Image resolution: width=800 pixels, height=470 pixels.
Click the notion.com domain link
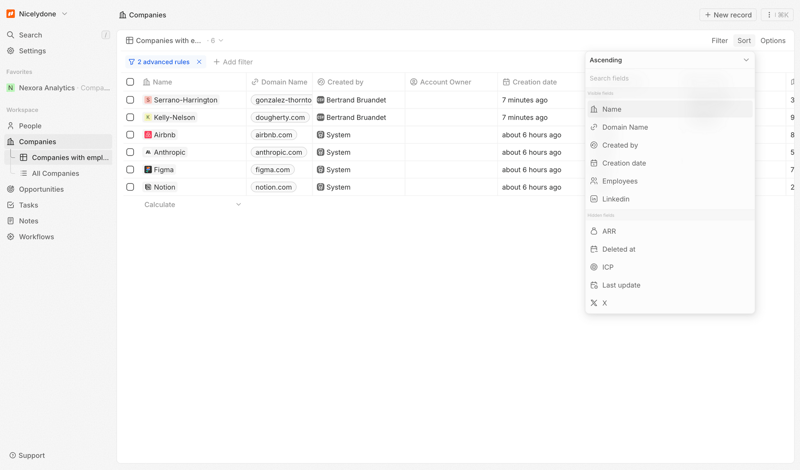pos(273,187)
